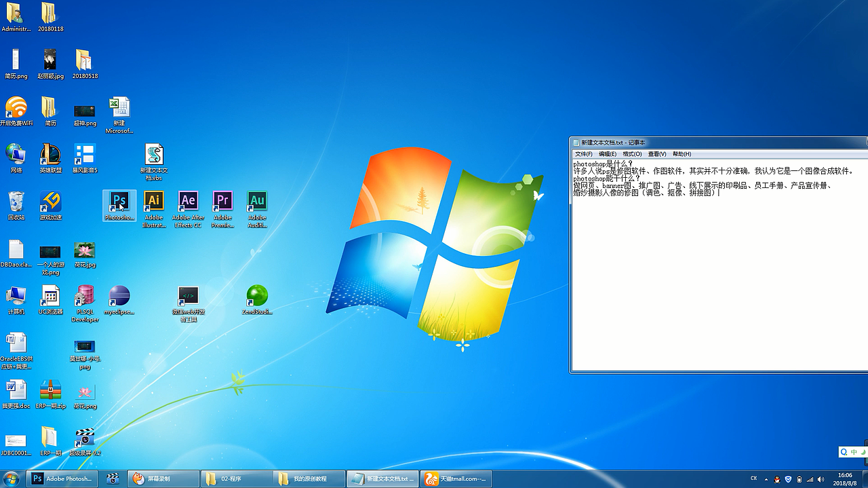The width and height of the screenshot is (868, 488).
Task: Switch to 天猫tmall.com browser taskbar button
Action: pos(455,478)
